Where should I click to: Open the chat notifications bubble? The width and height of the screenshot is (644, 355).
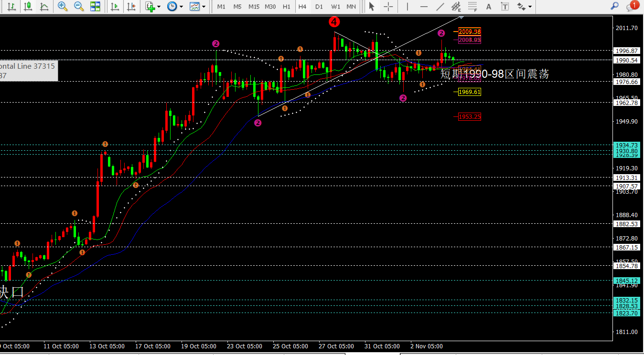coord(632,6)
